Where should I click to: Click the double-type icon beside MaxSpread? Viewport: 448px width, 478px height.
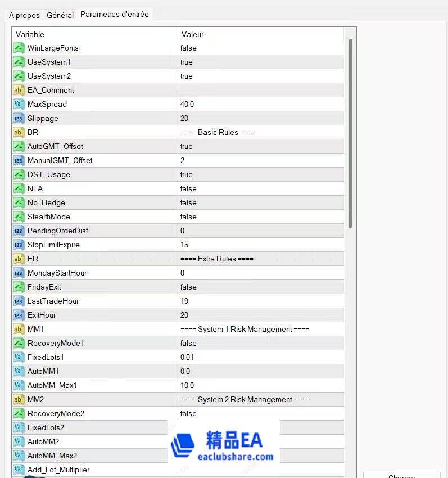[19, 104]
